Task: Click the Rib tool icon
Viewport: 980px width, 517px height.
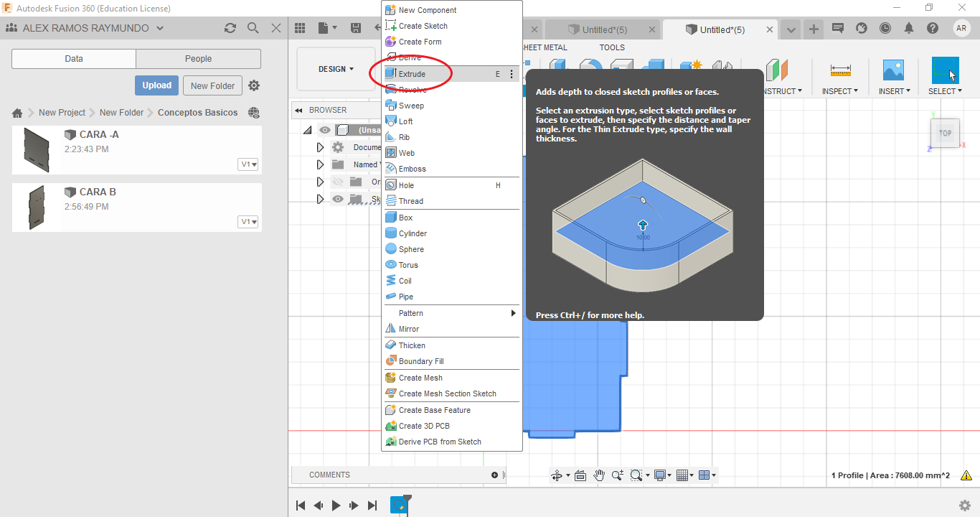Action: pos(391,137)
